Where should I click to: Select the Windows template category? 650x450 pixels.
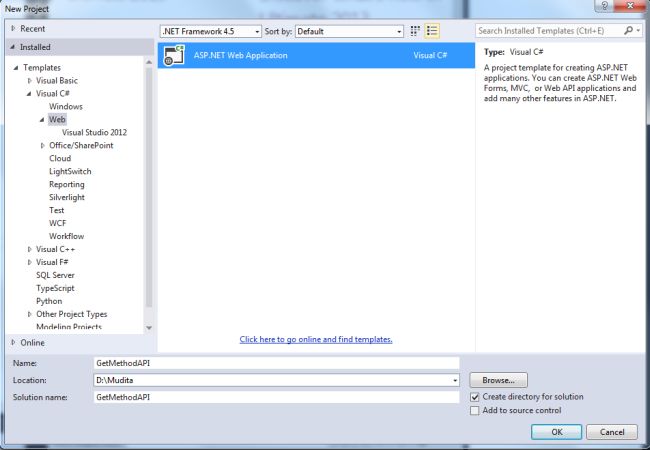pyautogui.click(x=65, y=106)
